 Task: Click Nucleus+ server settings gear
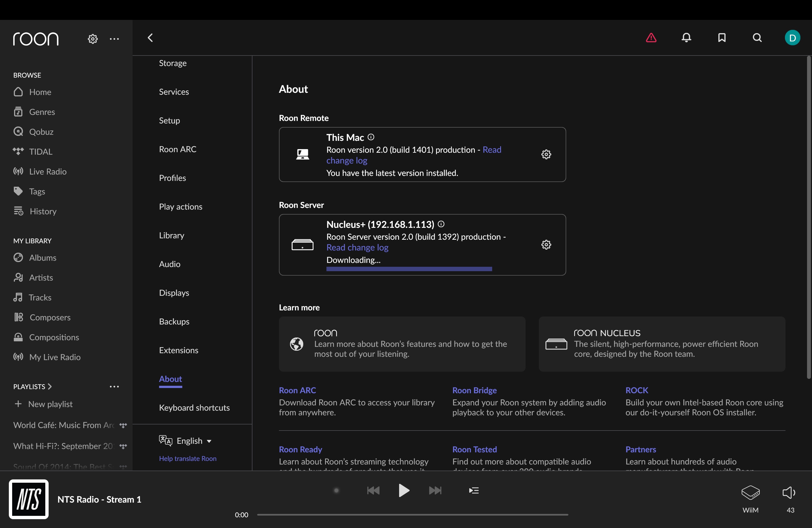coord(546,245)
